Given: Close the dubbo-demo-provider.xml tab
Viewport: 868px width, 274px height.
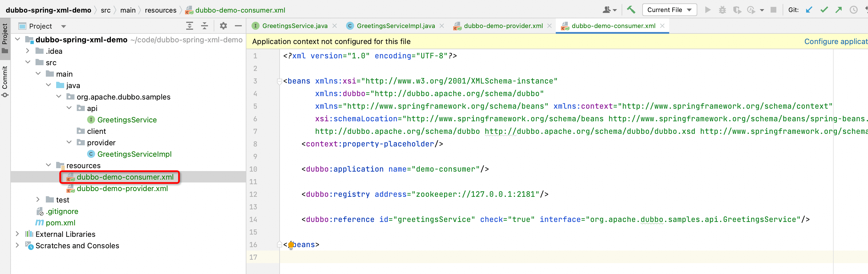Looking at the screenshot, I should click(549, 26).
